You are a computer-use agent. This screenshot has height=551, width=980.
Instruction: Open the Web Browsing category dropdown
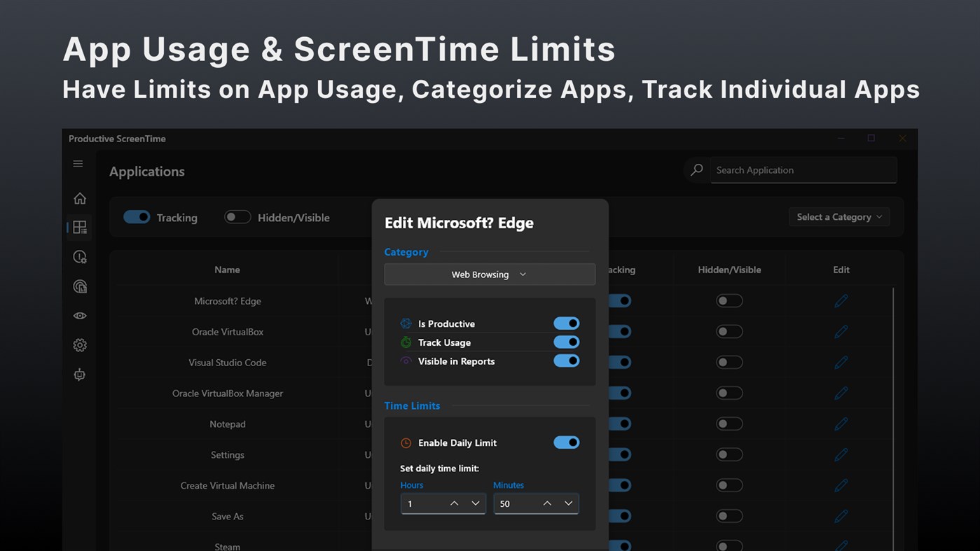pyautogui.click(x=489, y=274)
